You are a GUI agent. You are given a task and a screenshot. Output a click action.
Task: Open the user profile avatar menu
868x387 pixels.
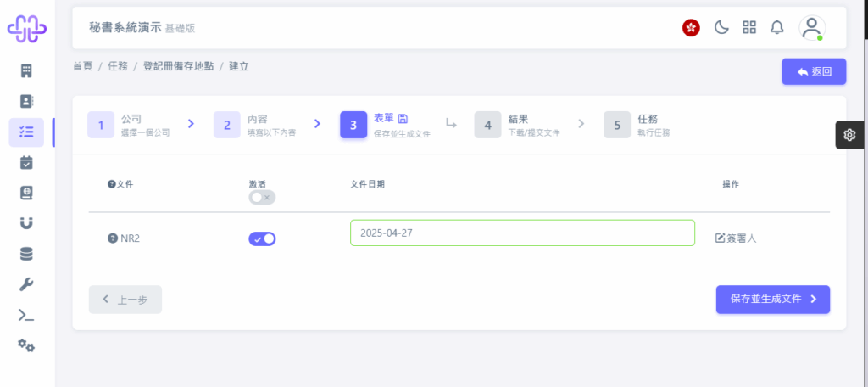811,28
